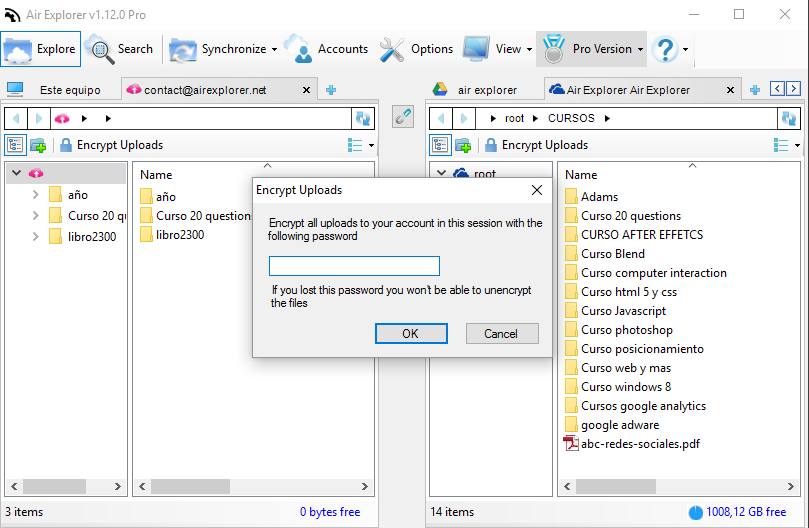Open the Options settings
Image resolution: width=809 pixels, height=528 pixels.
click(x=416, y=49)
